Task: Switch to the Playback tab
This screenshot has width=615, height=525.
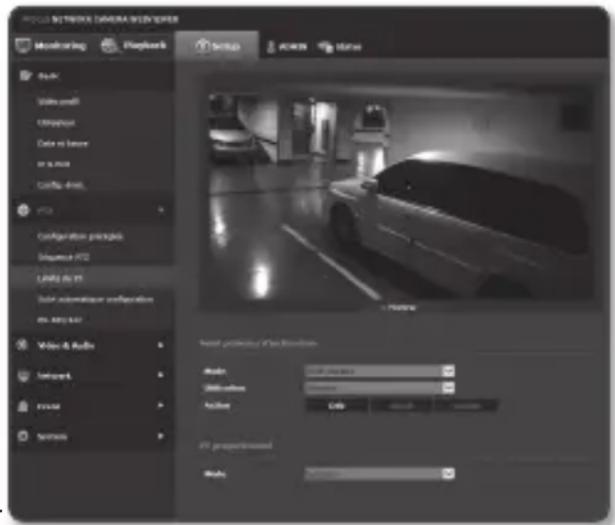Action: 131,47
